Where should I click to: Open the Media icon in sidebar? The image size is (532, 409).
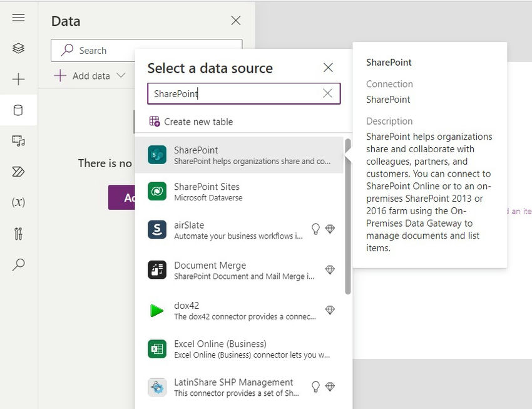click(x=18, y=141)
